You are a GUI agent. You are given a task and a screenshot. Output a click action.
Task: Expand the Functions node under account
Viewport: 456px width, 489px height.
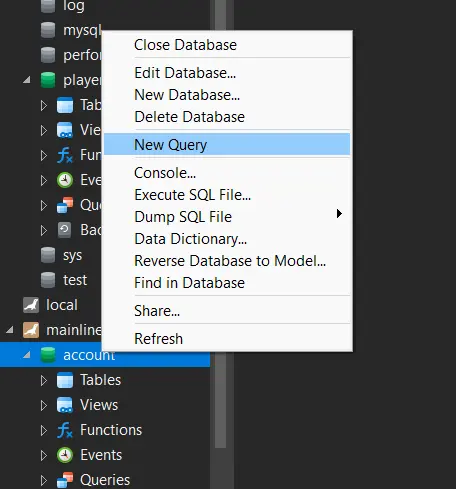tap(44, 430)
